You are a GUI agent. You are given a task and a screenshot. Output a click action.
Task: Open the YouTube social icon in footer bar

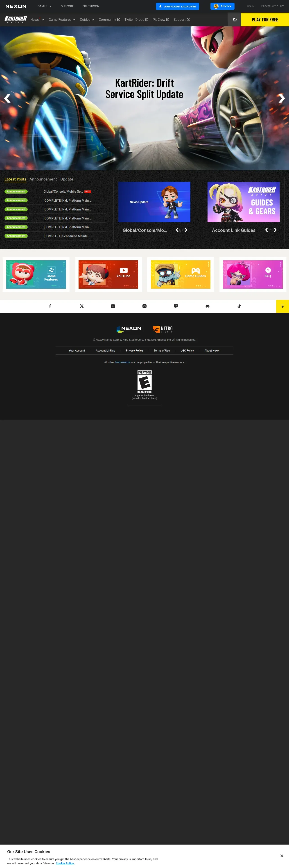pyautogui.click(x=113, y=306)
